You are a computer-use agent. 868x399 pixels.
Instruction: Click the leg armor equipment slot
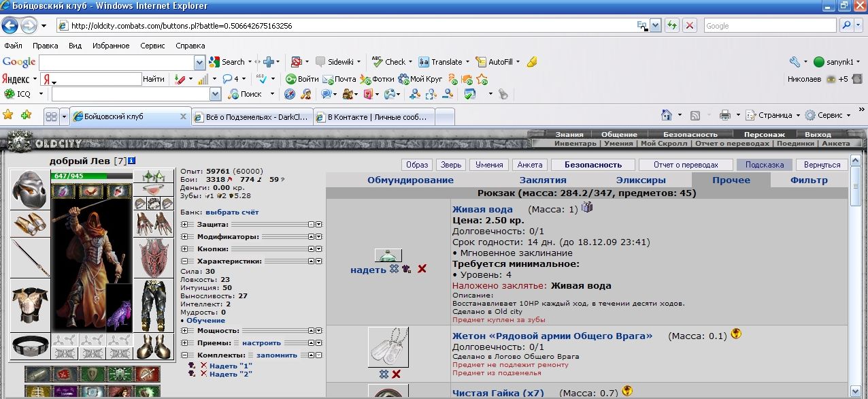pyautogui.click(x=154, y=305)
